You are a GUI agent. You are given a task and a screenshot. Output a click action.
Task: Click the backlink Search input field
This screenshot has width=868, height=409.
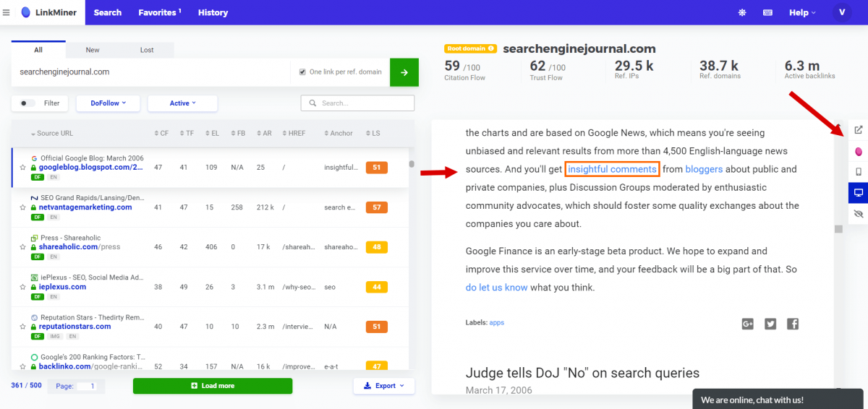tap(363, 103)
